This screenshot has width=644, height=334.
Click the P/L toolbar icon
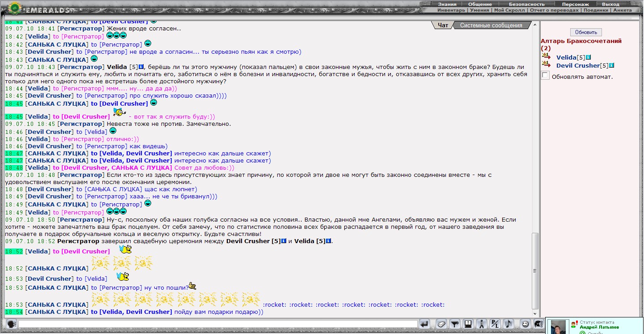[495, 324]
